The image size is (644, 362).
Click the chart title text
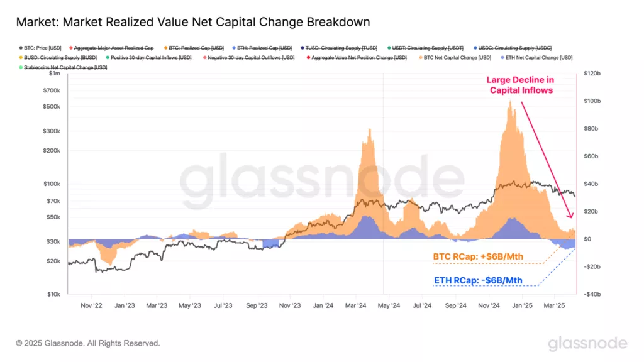[x=192, y=22]
